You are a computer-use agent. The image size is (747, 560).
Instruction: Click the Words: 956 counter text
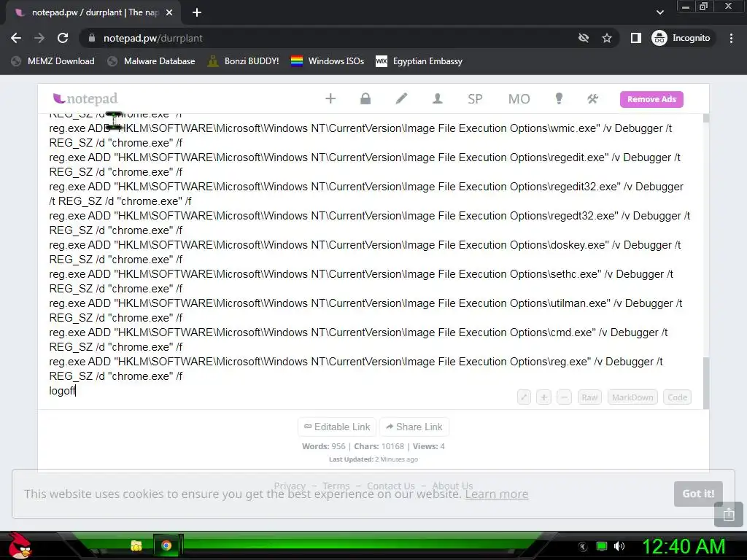point(323,446)
